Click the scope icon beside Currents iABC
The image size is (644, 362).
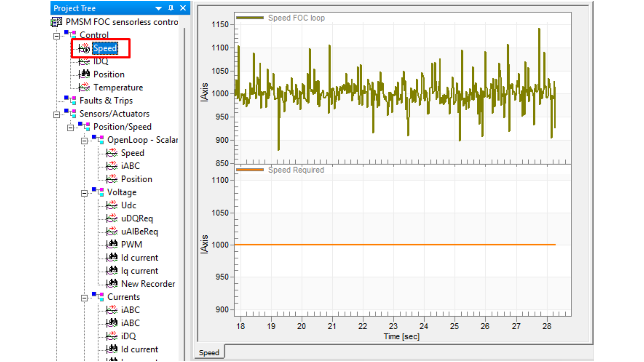pyautogui.click(x=112, y=310)
